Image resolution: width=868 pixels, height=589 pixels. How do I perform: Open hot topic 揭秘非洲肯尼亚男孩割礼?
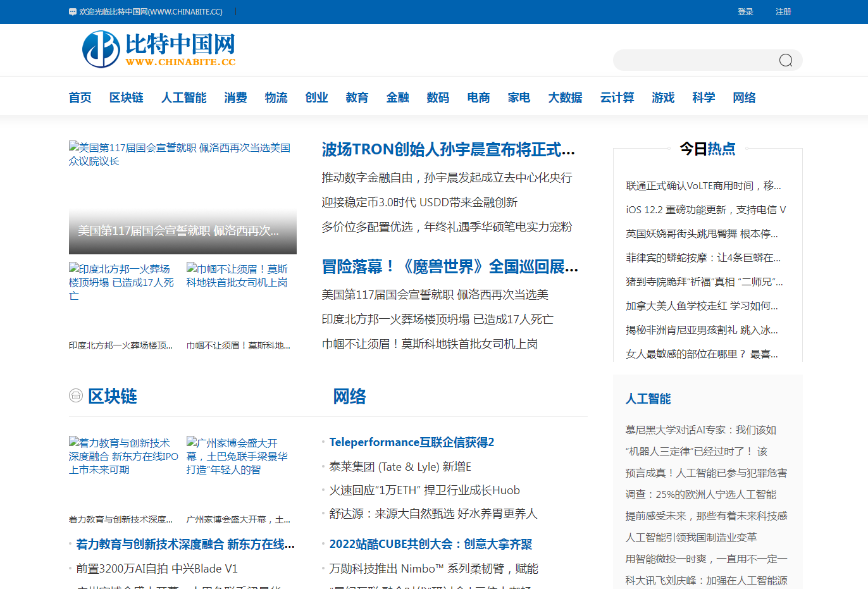(702, 330)
